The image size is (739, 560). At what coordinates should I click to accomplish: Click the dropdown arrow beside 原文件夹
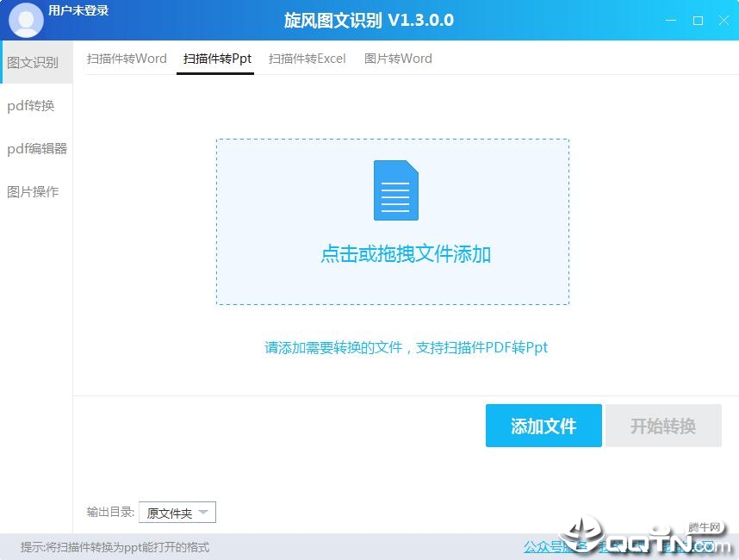[203, 513]
